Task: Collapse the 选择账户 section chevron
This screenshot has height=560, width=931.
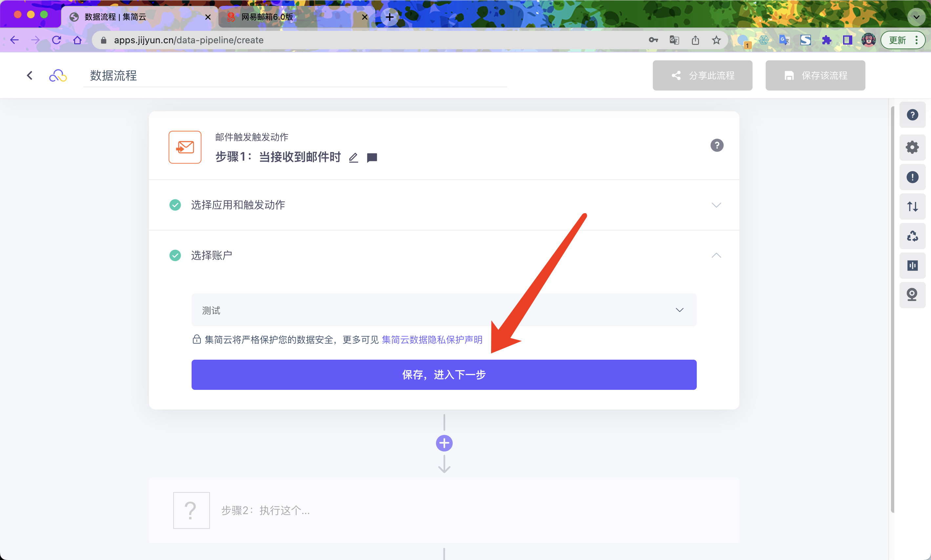Action: 716,255
